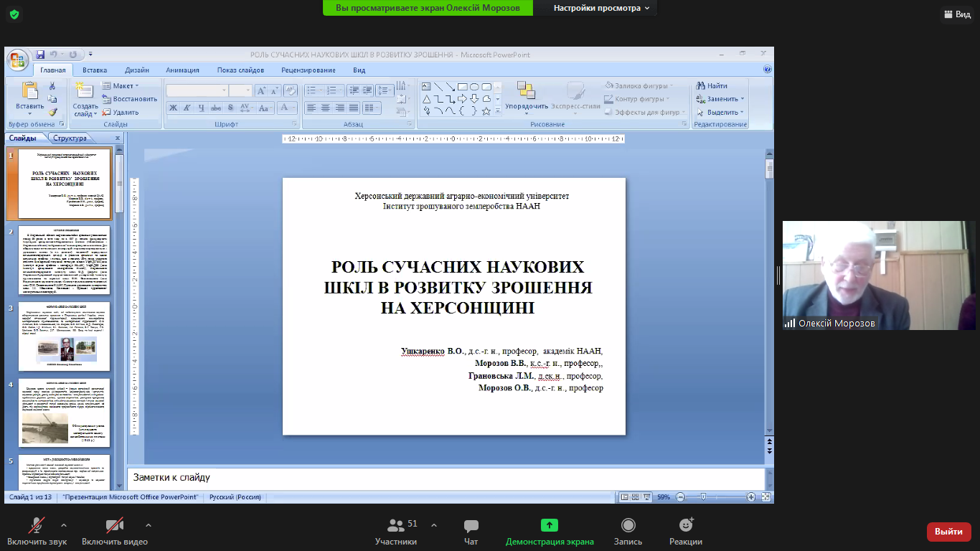
Task: Expand the view settings dropdown at top
Action: [601, 8]
